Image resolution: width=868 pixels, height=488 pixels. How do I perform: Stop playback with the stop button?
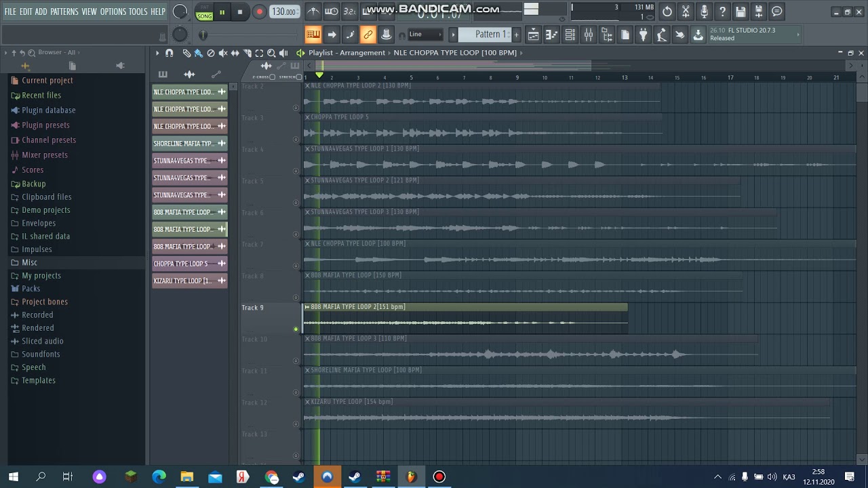point(239,12)
